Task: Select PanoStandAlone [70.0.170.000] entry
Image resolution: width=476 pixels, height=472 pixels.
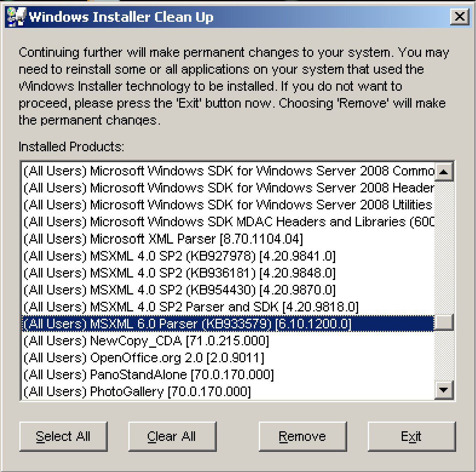Action: (228, 375)
